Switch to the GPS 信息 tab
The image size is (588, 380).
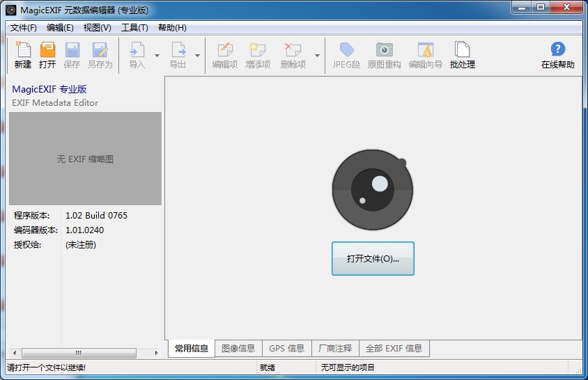pos(287,349)
